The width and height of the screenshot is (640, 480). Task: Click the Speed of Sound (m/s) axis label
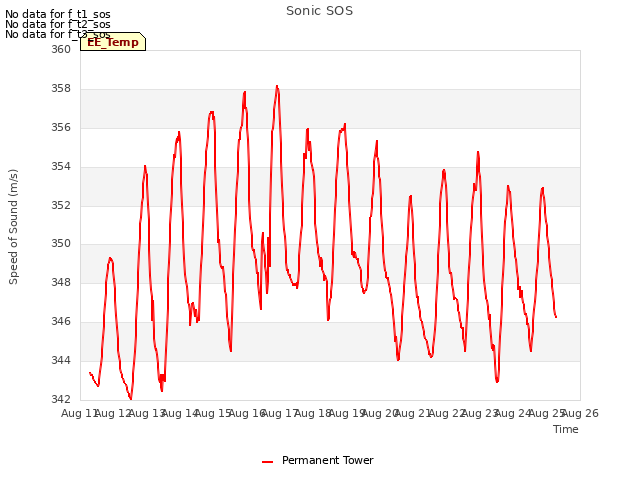tap(13, 227)
